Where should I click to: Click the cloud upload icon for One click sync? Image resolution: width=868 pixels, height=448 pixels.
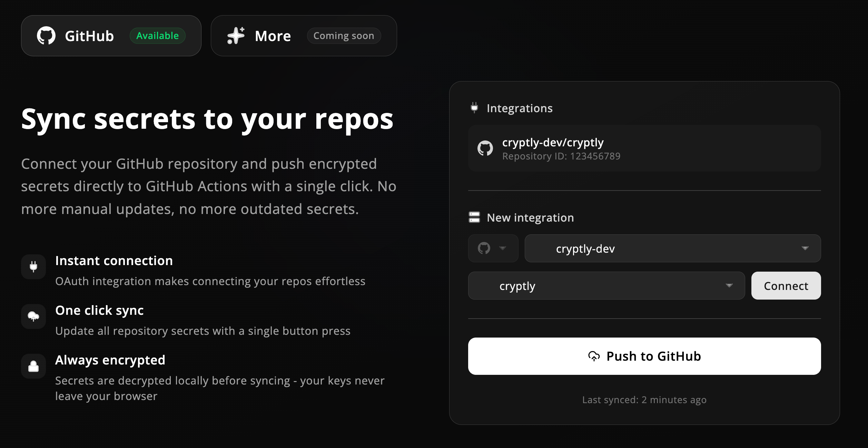tap(33, 316)
